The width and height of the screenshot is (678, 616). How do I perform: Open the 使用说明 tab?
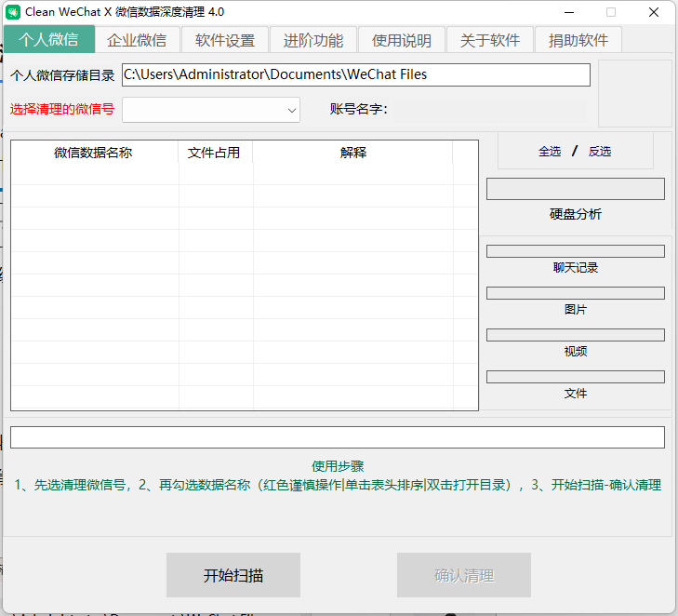pyautogui.click(x=401, y=40)
